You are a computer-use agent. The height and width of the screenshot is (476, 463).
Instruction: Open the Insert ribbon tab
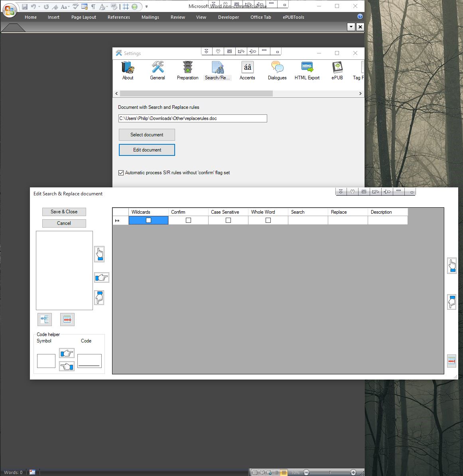(53, 17)
